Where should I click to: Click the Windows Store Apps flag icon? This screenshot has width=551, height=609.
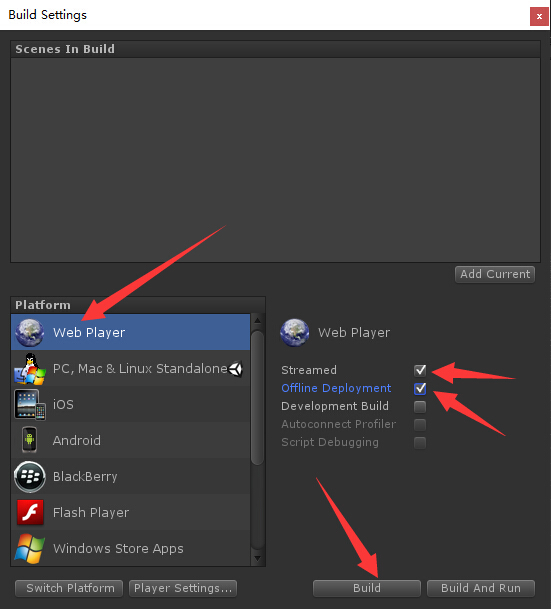pos(30,548)
